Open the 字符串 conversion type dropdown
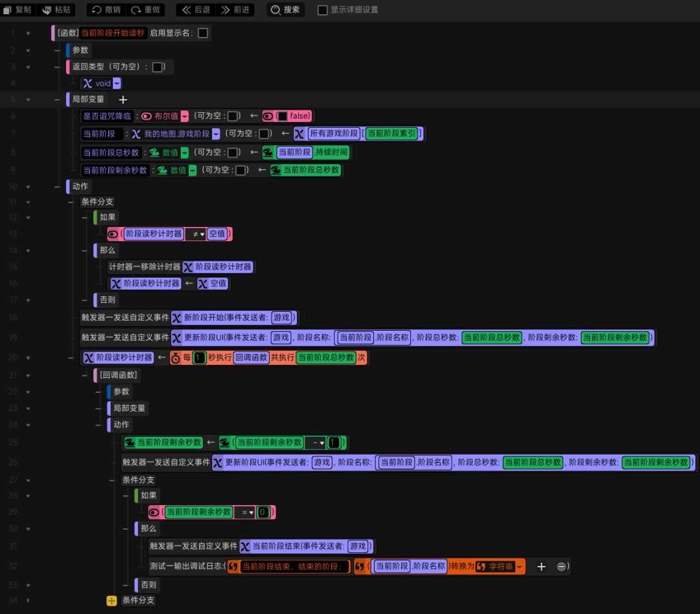Screen dimensions: 700x614 [519, 567]
